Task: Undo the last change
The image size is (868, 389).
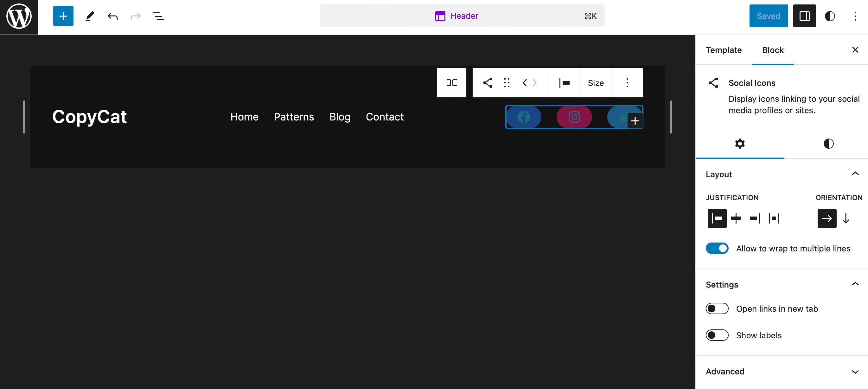Action: click(112, 16)
